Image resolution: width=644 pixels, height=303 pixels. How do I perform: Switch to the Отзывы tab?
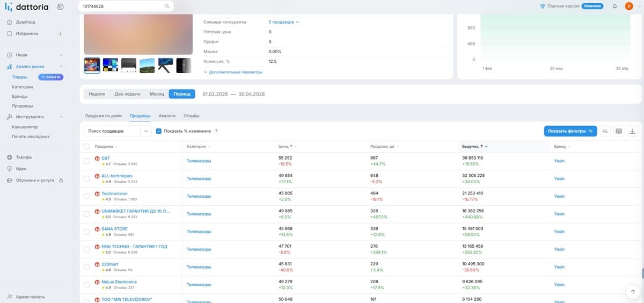click(x=192, y=116)
